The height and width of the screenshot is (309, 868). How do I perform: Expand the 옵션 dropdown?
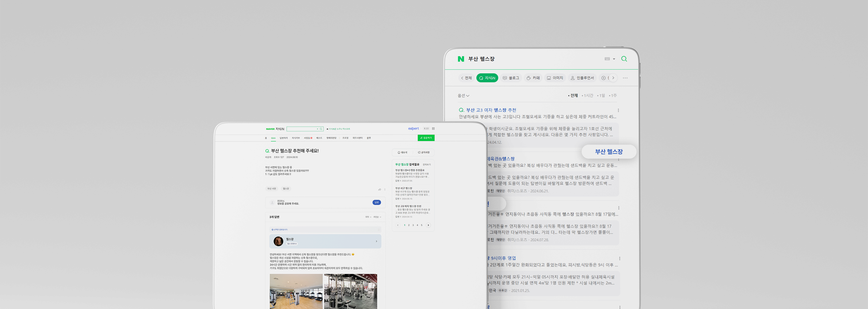(x=463, y=96)
